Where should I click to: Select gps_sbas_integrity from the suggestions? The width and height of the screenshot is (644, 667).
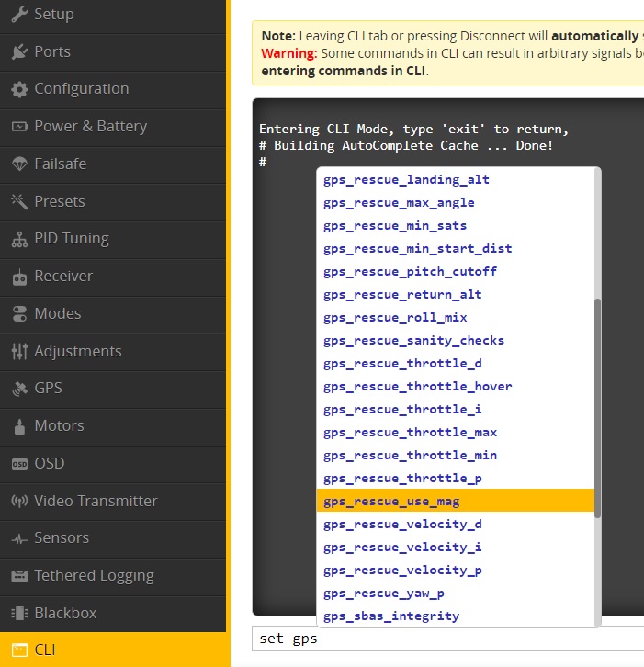(391, 616)
